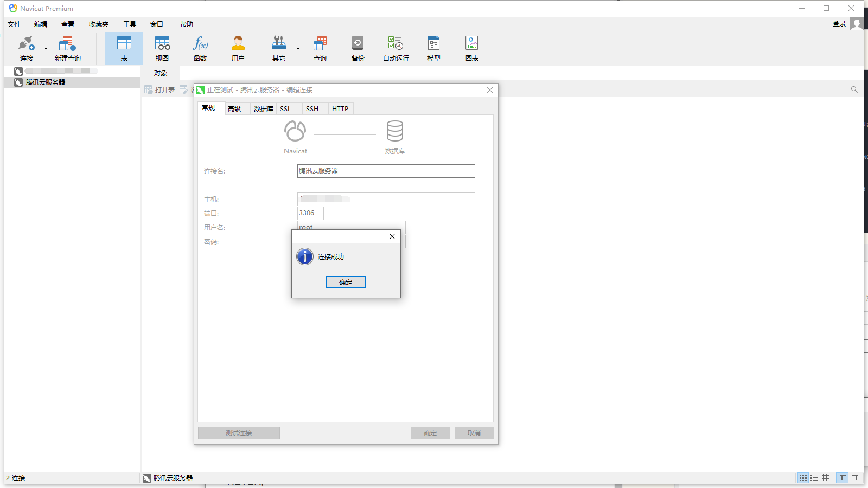Open the 帮助 menu
The width and height of the screenshot is (868, 488).
187,24
